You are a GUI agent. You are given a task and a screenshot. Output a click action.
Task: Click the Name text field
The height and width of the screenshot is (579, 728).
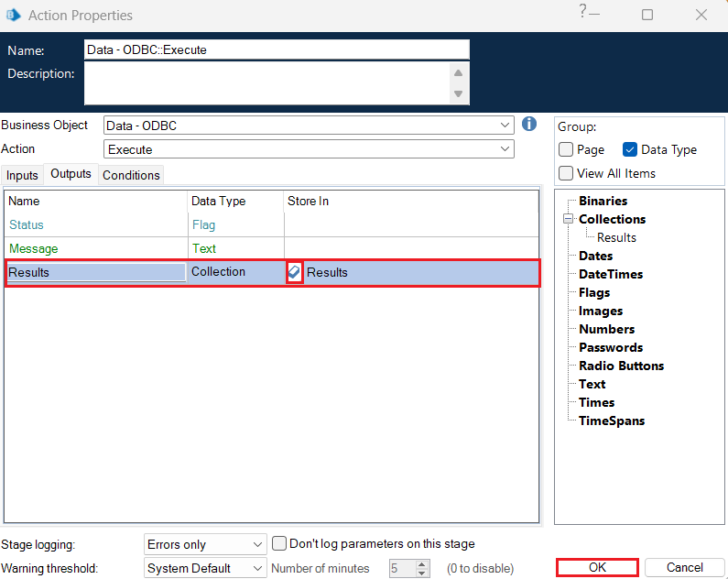(277, 49)
